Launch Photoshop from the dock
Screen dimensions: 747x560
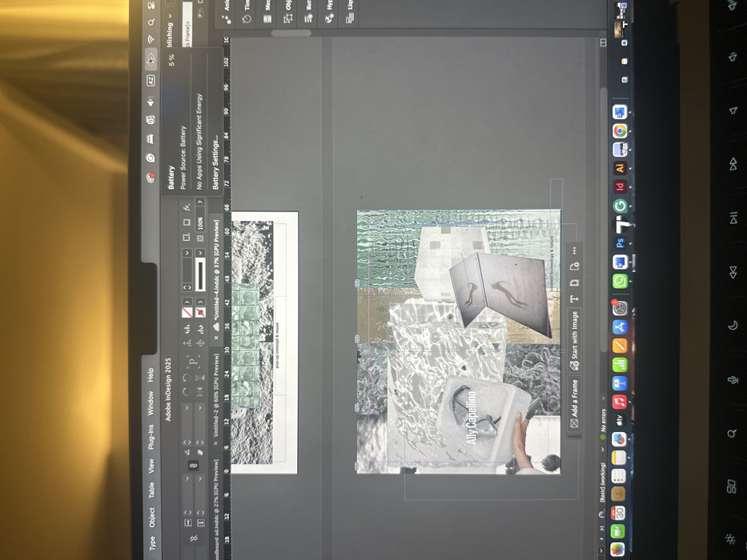[x=620, y=242]
